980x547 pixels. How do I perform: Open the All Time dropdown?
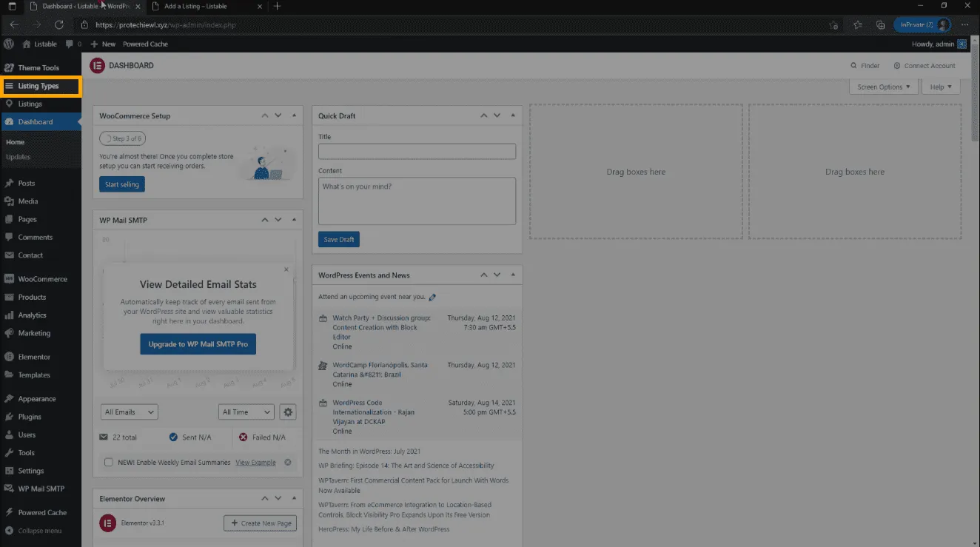pos(246,412)
